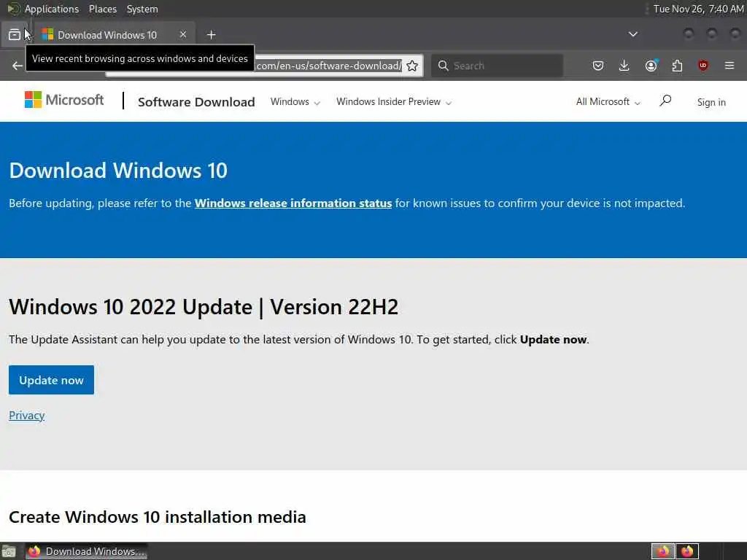Click Sign in link
The image size is (747, 560).
tap(711, 102)
